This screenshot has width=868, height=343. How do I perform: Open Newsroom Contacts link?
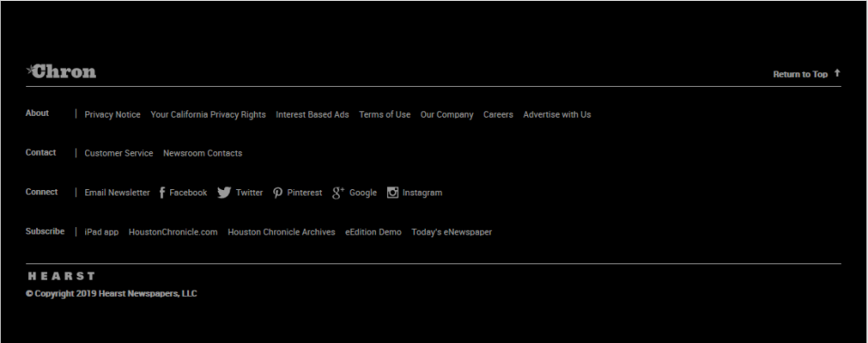coord(203,153)
